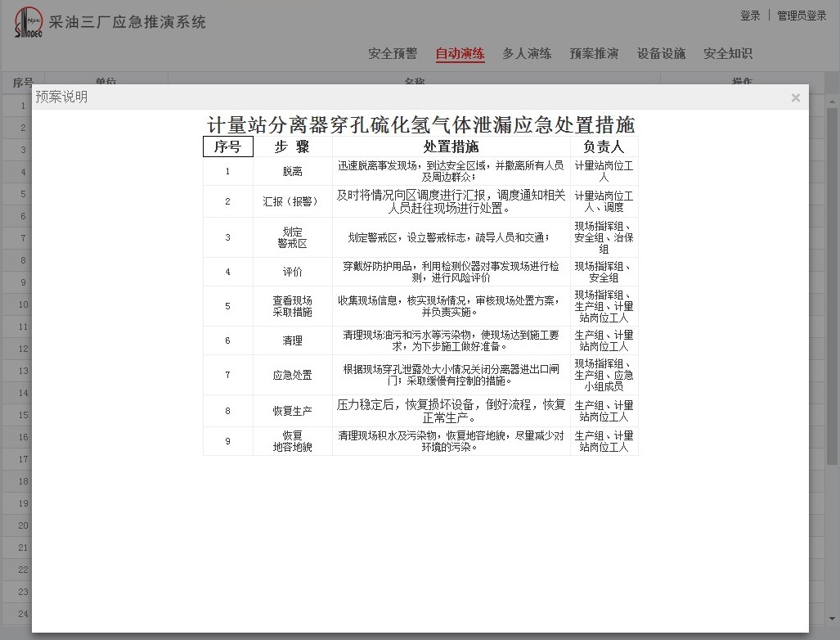Close the 预案说明 dialog with the × icon
Screen dimensions: 840x640
[x=795, y=98]
